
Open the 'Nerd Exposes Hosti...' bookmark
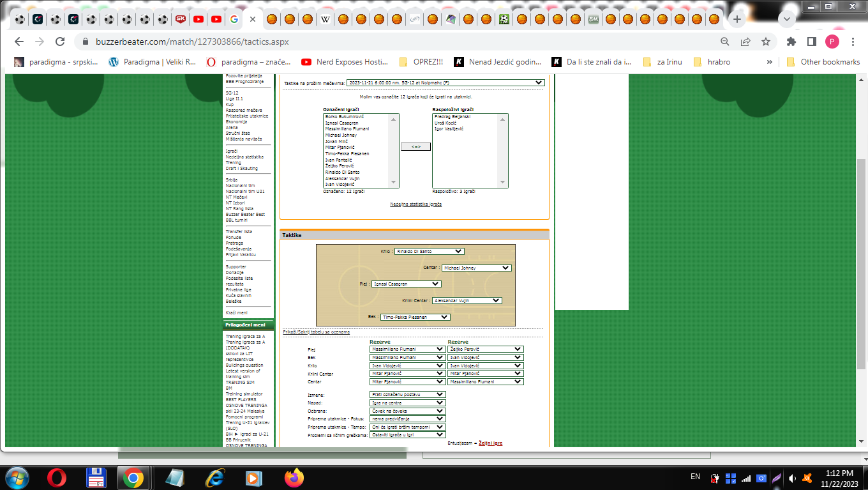[x=344, y=62]
